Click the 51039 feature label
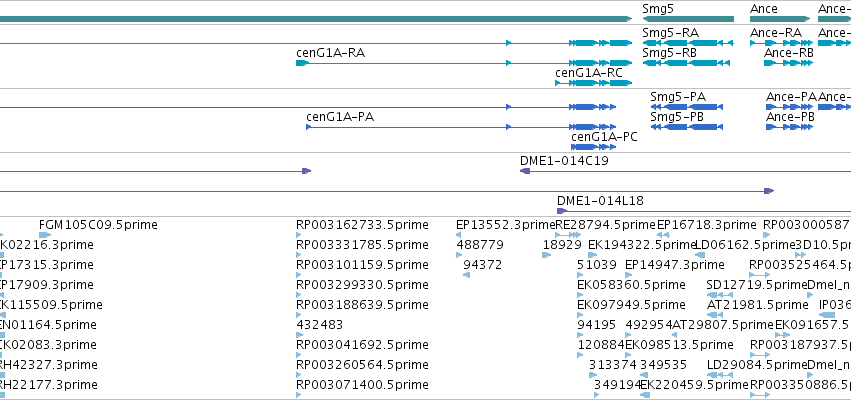The width and height of the screenshot is (851, 400). (597, 265)
